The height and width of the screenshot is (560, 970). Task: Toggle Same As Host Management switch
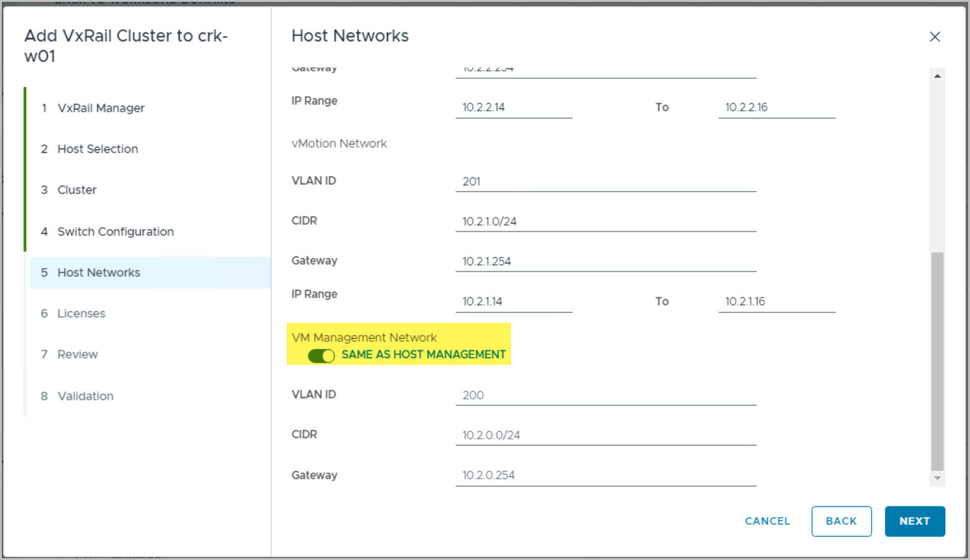321,356
